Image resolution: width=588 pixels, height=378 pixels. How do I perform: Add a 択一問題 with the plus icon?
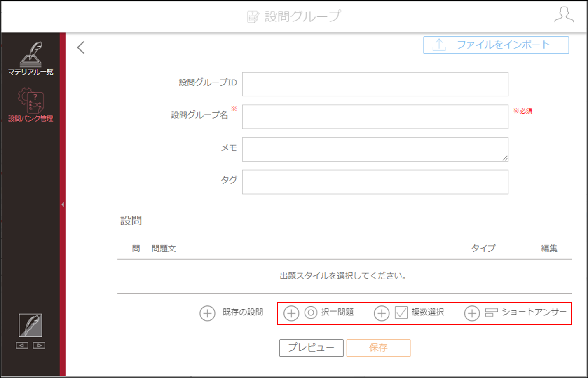click(291, 313)
